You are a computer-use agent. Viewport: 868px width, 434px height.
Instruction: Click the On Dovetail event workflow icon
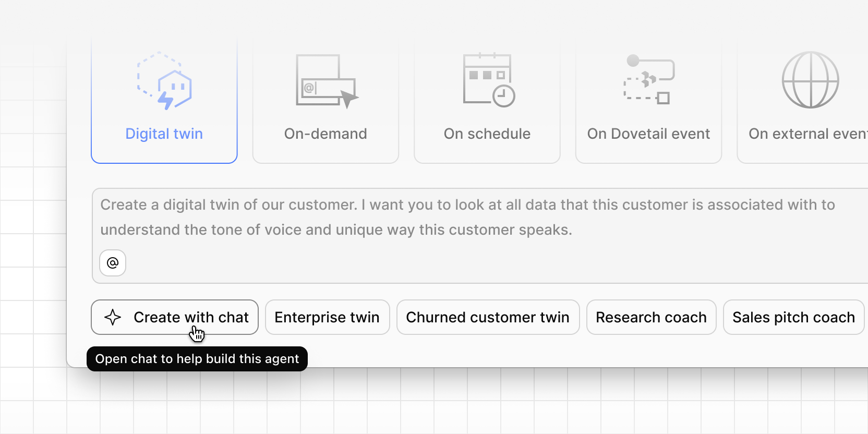click(x=649, y=79)
